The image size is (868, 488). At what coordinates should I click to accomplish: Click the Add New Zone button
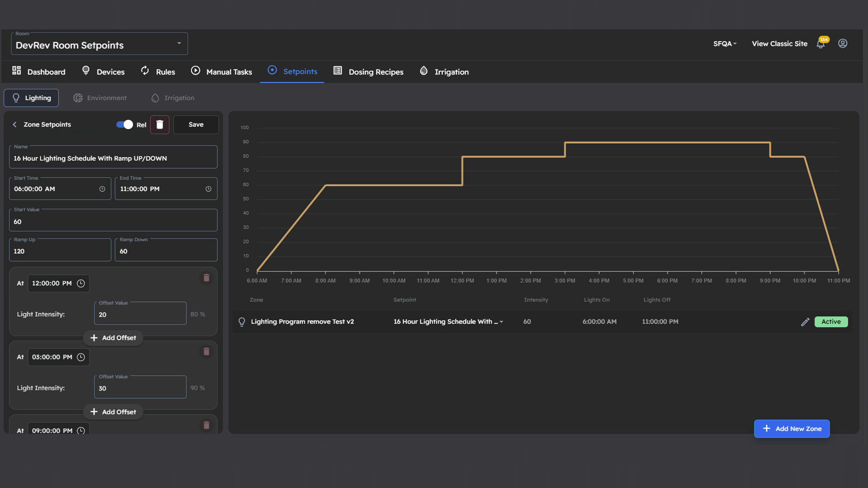point(792,429)
